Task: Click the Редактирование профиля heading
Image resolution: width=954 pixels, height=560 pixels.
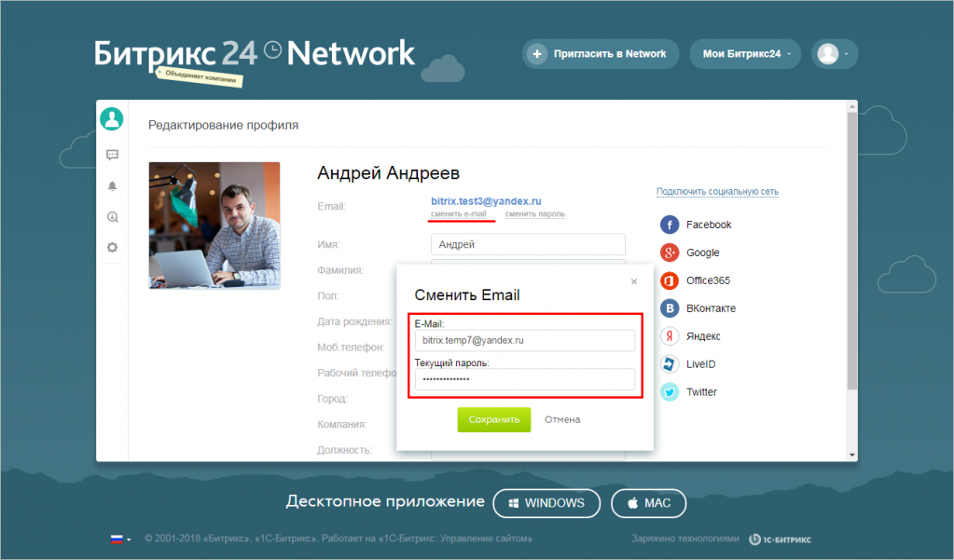Action: click(223, 125)
